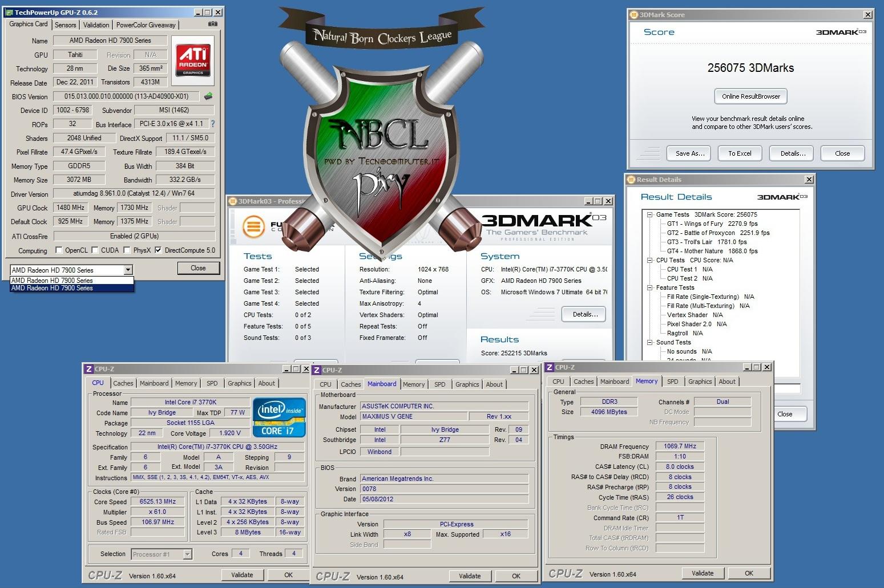Collapse the CPU Tests tree node

(x=649, y=260)
